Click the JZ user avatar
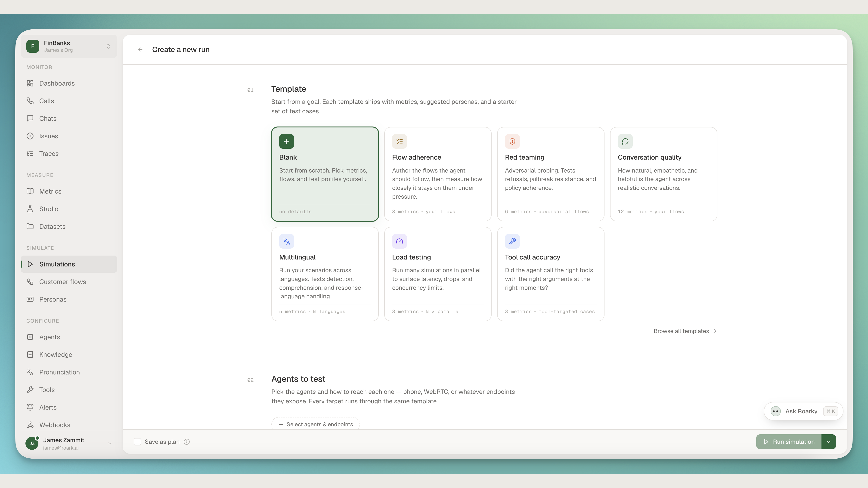Screen dimensions: 868x488 32,443
